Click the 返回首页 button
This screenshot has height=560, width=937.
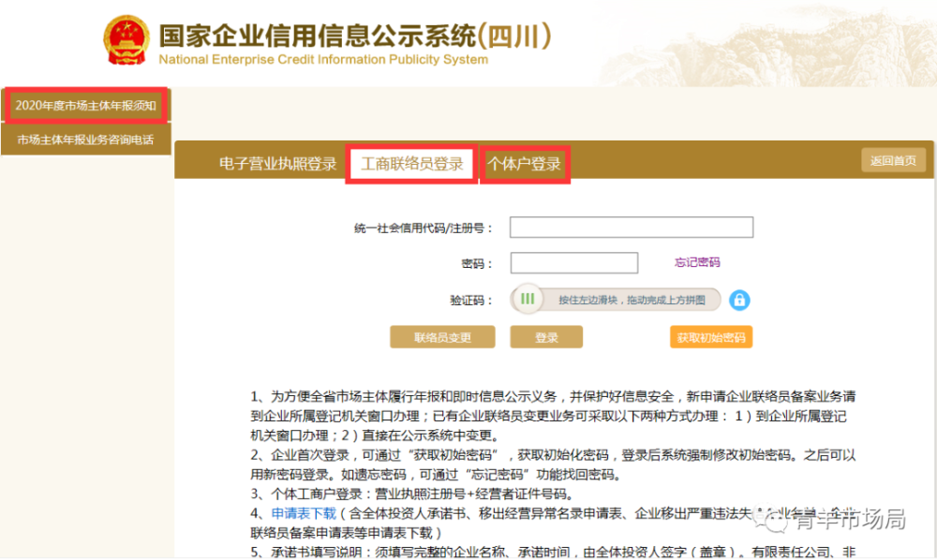(x=893, y=160)
